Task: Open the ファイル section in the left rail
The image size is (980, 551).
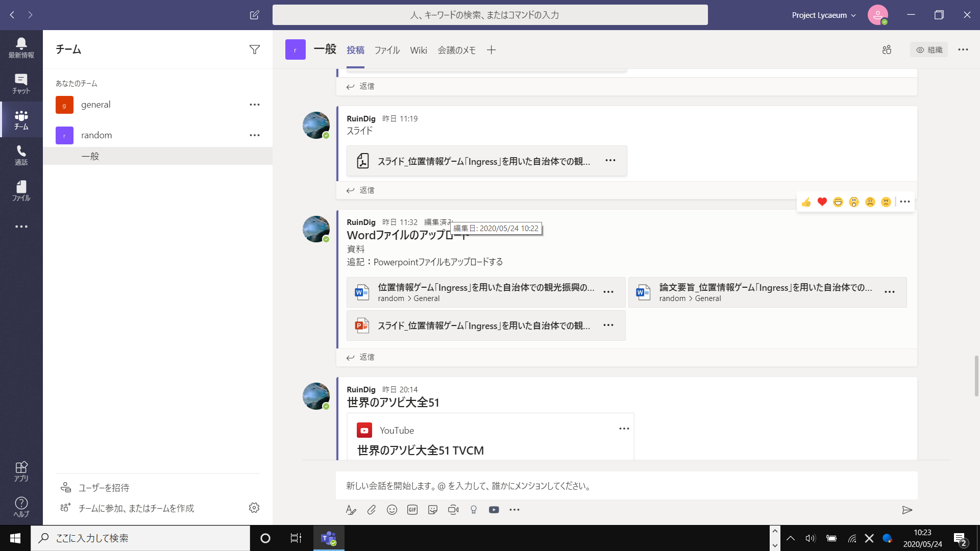Action: (21, 190)
